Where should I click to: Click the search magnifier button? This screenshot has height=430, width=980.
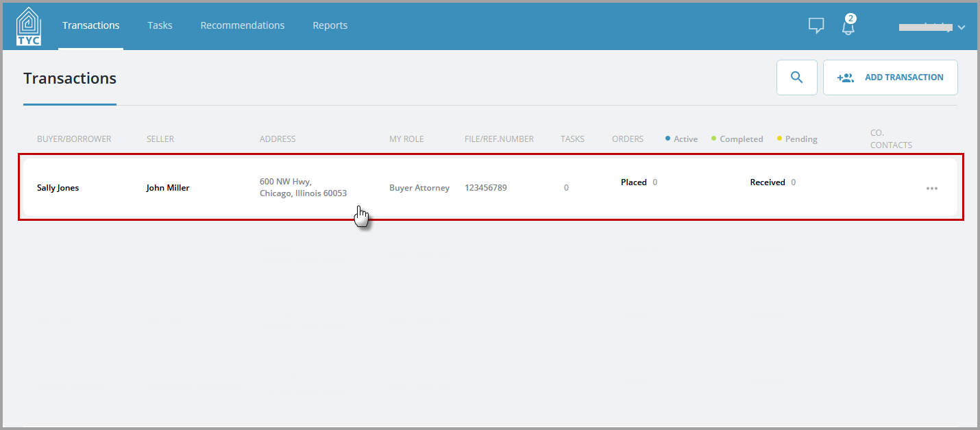(x=796, y=77)
